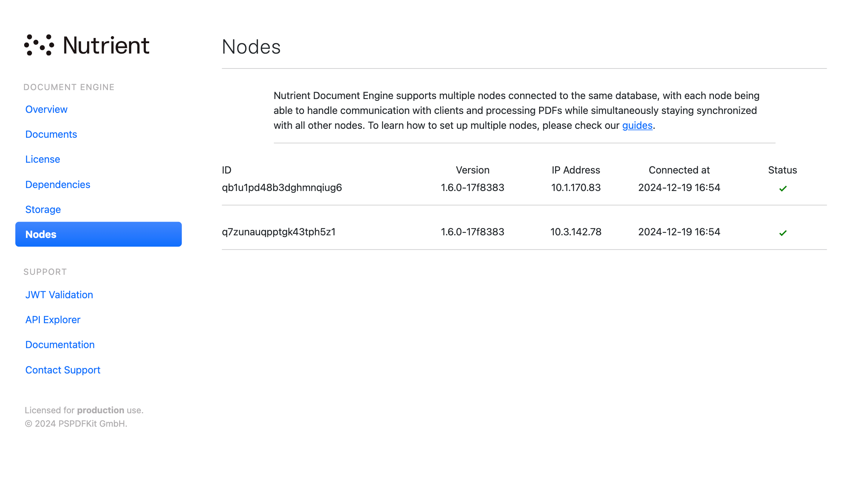Select node ID qb1u1pd48b3dghmnqiug6 in the table
868x487 pixels.
pos(282,187)
